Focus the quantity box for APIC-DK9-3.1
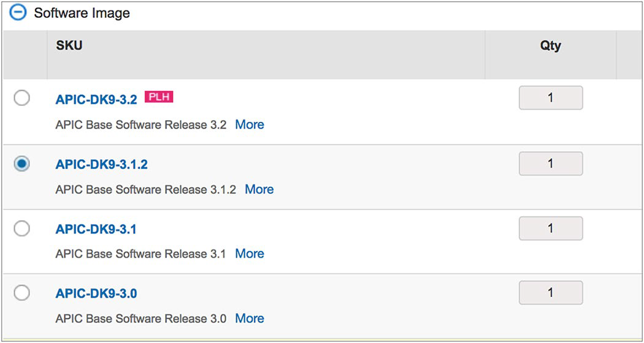Viewport: 644px width, 343px height. click(550, 228)
